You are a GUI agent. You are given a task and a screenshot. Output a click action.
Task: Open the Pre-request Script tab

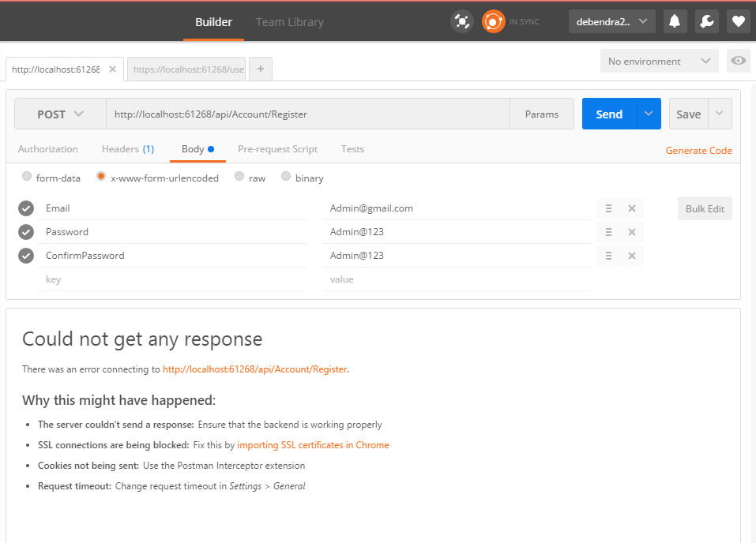pos(278,149)
